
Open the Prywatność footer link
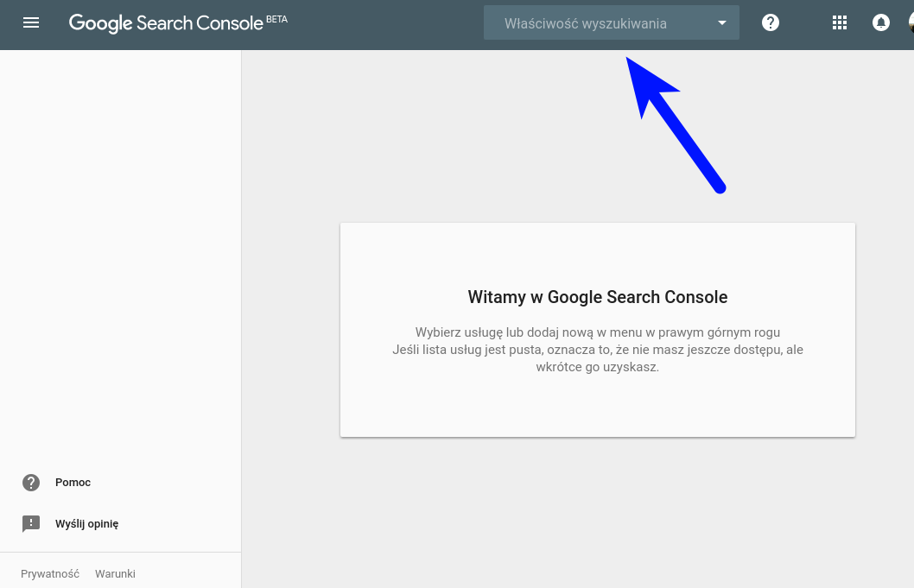pos(50,574)
